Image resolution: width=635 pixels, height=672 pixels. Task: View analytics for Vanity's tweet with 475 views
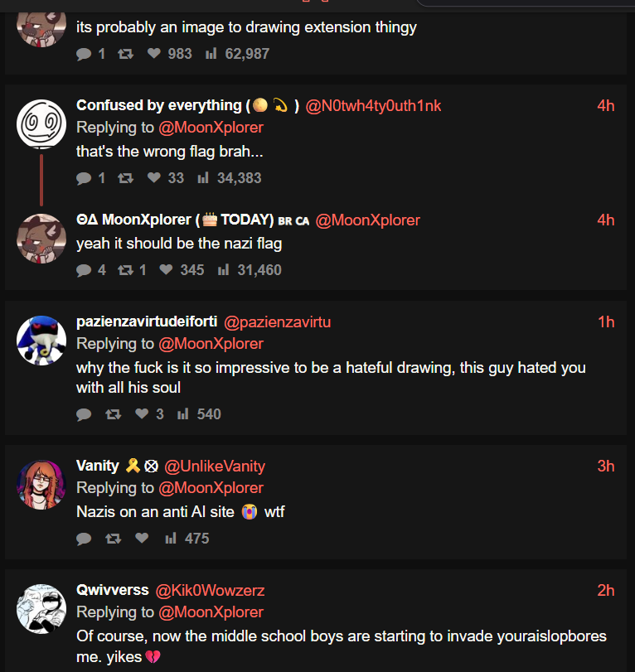point(187,539)
